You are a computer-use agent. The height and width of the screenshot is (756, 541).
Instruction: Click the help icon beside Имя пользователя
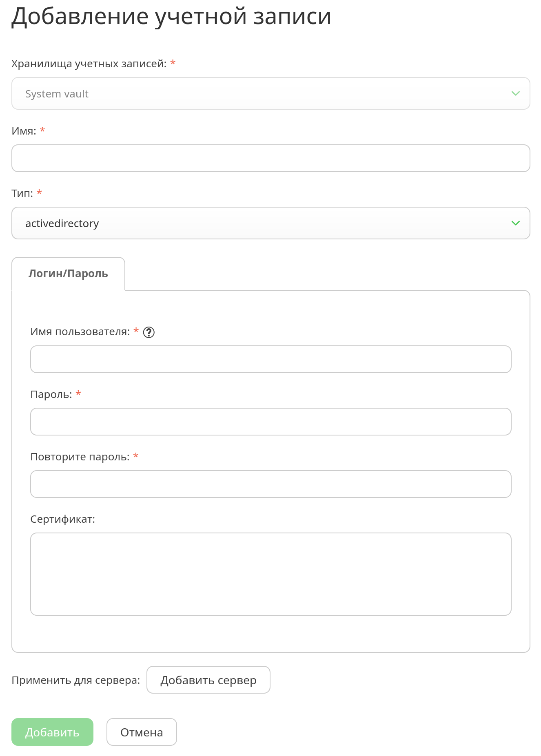click(x=149, y=332)
